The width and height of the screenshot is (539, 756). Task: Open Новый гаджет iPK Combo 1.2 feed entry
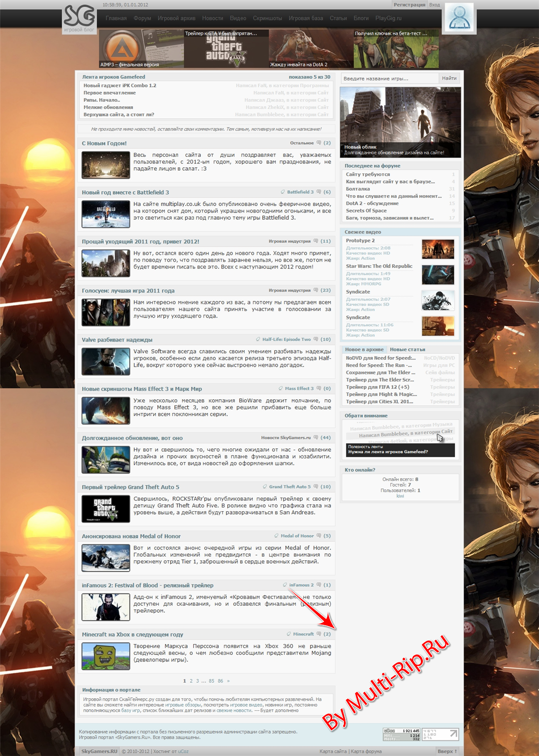(120, 86)
